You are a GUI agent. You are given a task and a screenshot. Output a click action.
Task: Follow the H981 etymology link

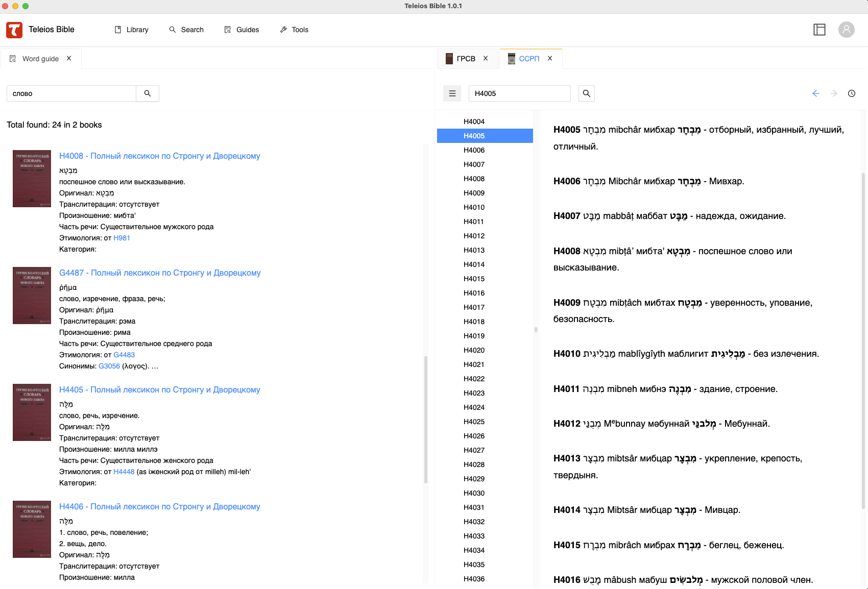point(122,238)
